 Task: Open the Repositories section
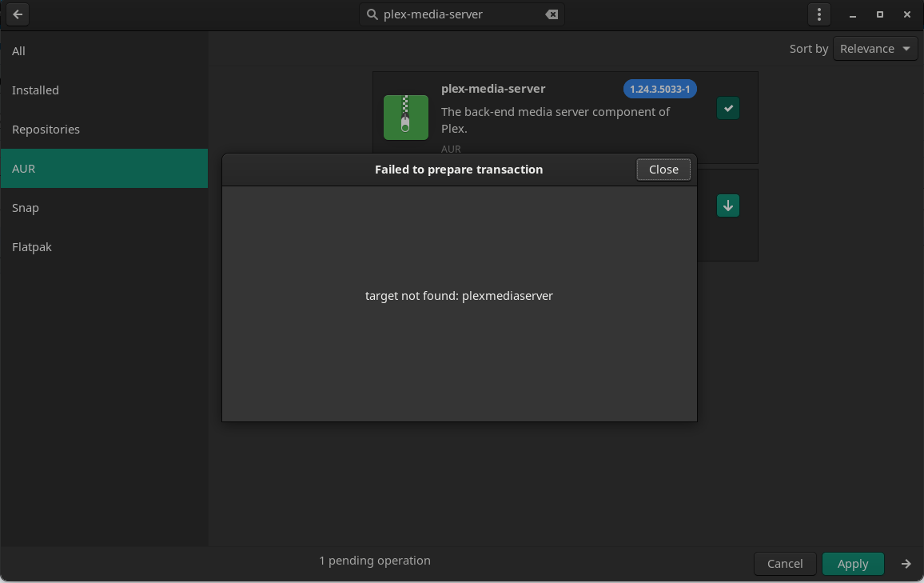coord(46,130)
